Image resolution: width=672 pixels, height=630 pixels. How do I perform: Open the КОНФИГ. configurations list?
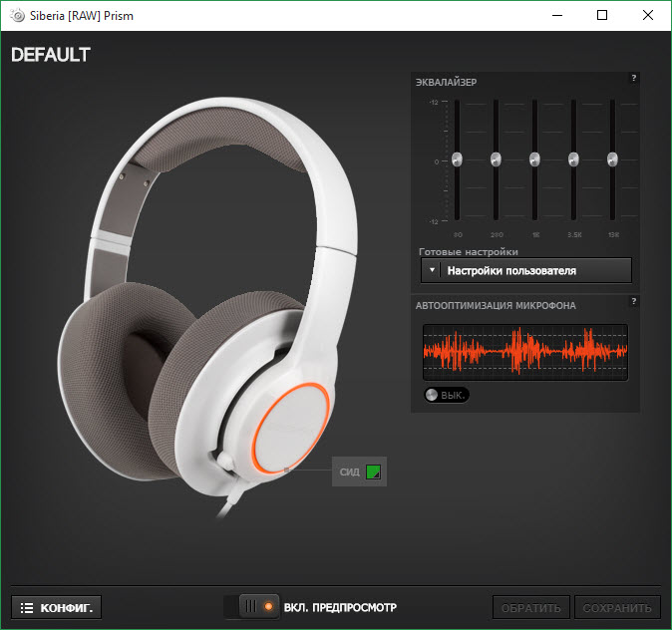56,608
